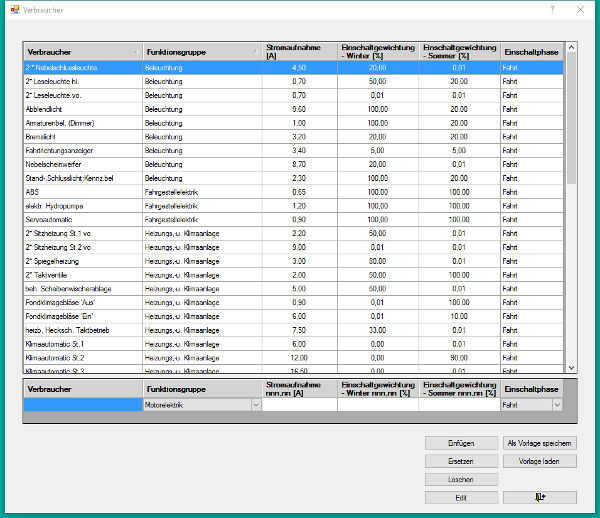Click the Einfügen button
Screen dimensions: 600x518
pos(461,443)
